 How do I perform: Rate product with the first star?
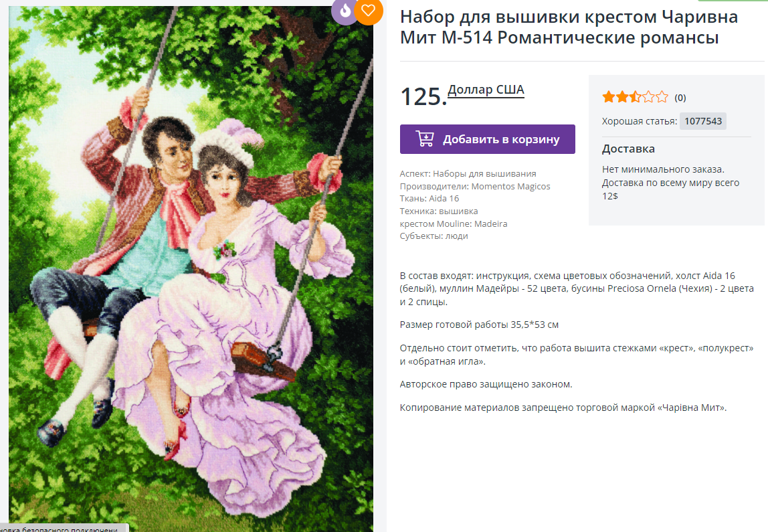[x=609, y=96]
